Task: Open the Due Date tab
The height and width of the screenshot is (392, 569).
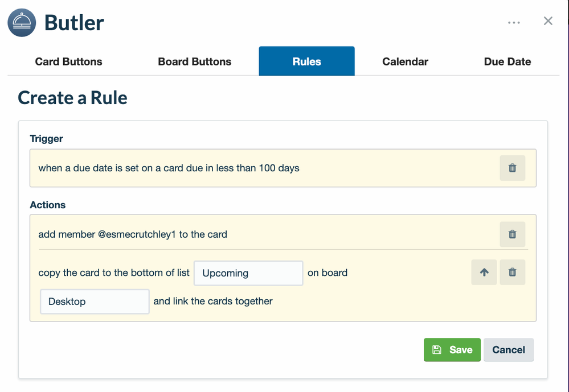Action: click(x=507, y=61)
